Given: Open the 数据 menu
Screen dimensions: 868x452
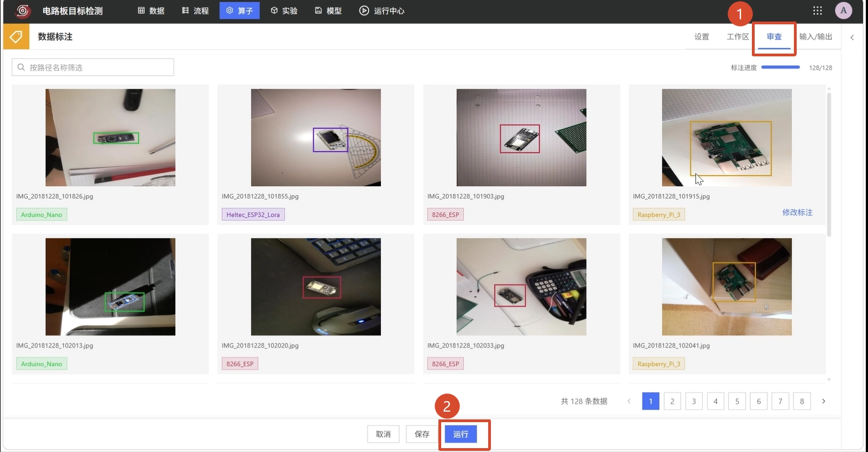Looking at the screenshot, I should [151, 10].
